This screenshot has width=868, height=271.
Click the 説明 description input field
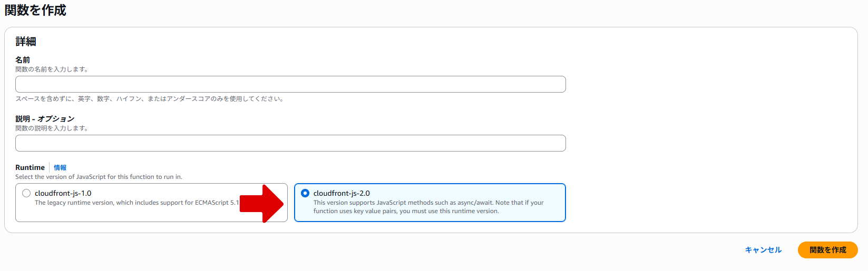coord(290,143)
